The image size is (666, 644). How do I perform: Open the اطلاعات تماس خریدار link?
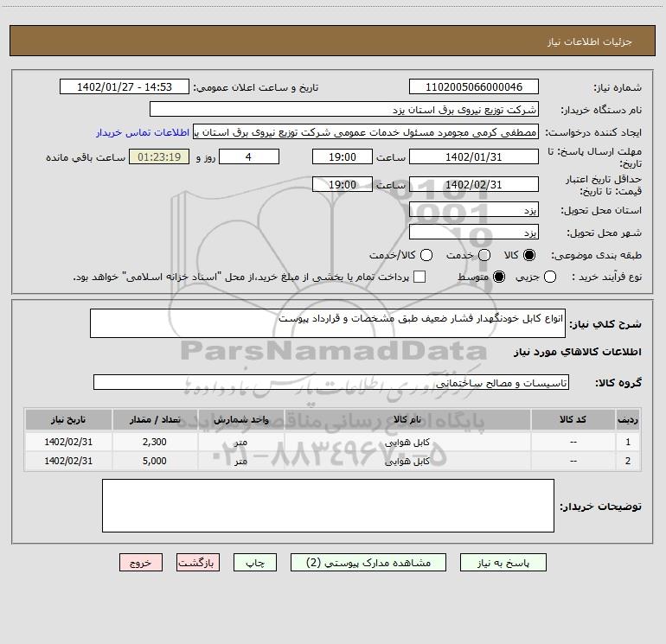pyautogui.click(x=143, y=132)
